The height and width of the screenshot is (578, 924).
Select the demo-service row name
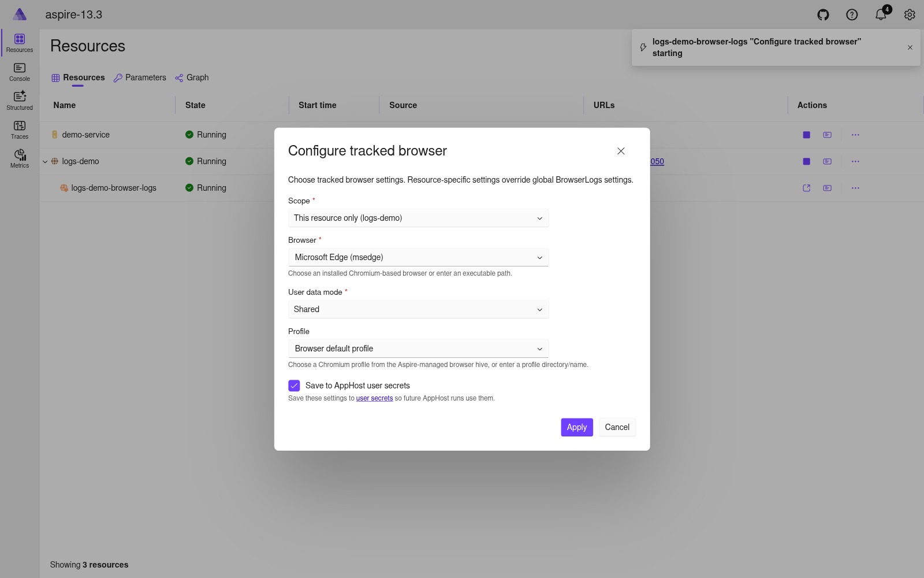coord(85,135)
